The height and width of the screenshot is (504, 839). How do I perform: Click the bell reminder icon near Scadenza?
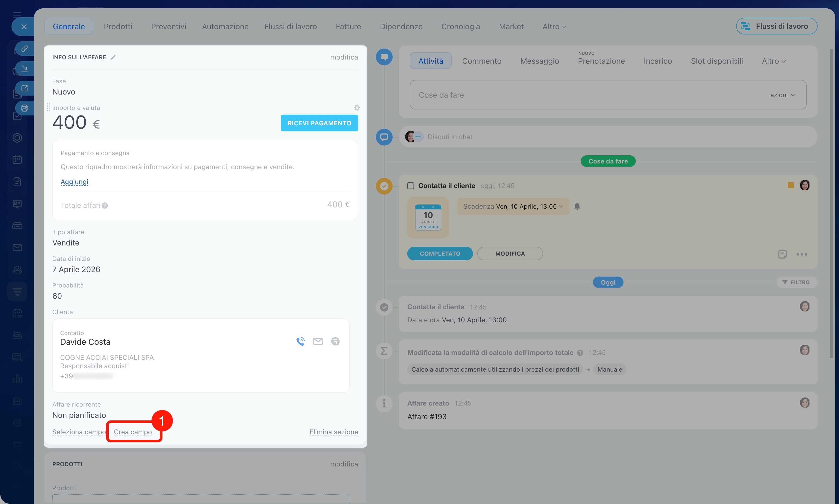click(x=577, y=206)
